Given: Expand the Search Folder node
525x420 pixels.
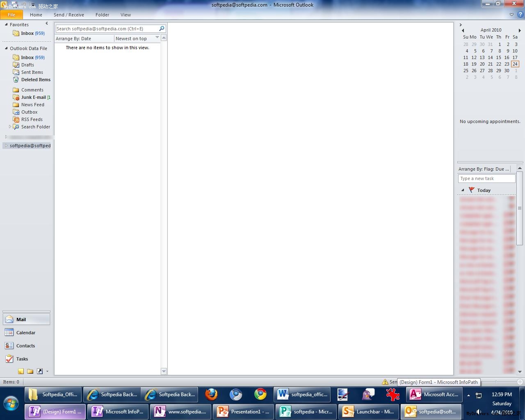Looking at the screenshot, I should 10,127.
